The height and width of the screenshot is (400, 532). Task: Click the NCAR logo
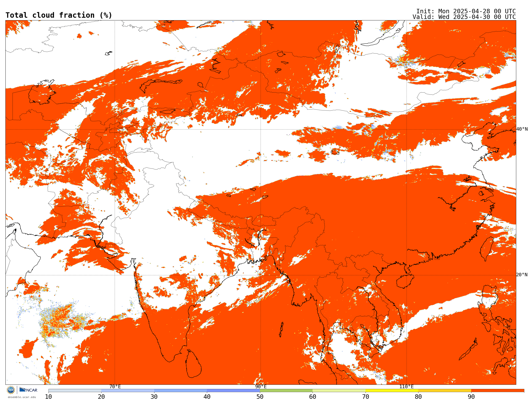click(x=28, y=390)
